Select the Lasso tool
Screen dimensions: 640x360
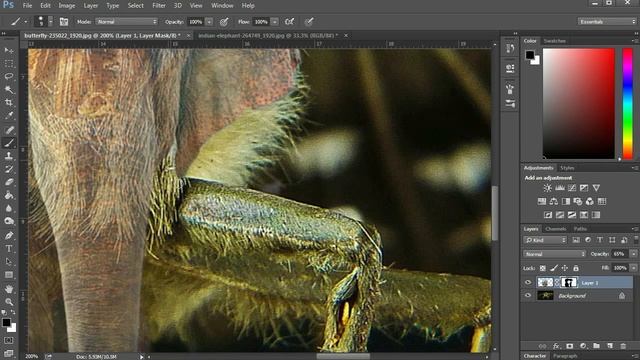point(9,76)
